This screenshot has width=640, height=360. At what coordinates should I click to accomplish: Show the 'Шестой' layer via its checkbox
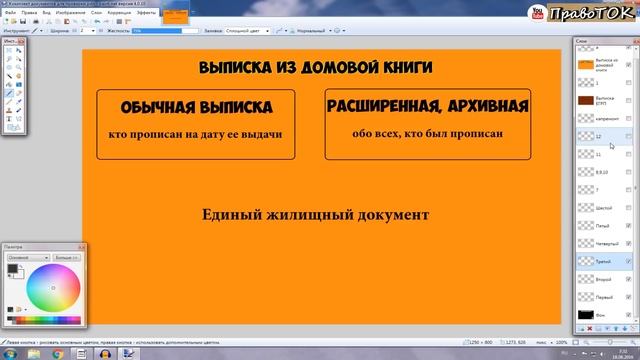pyautogui.click(x=629, y=208)
